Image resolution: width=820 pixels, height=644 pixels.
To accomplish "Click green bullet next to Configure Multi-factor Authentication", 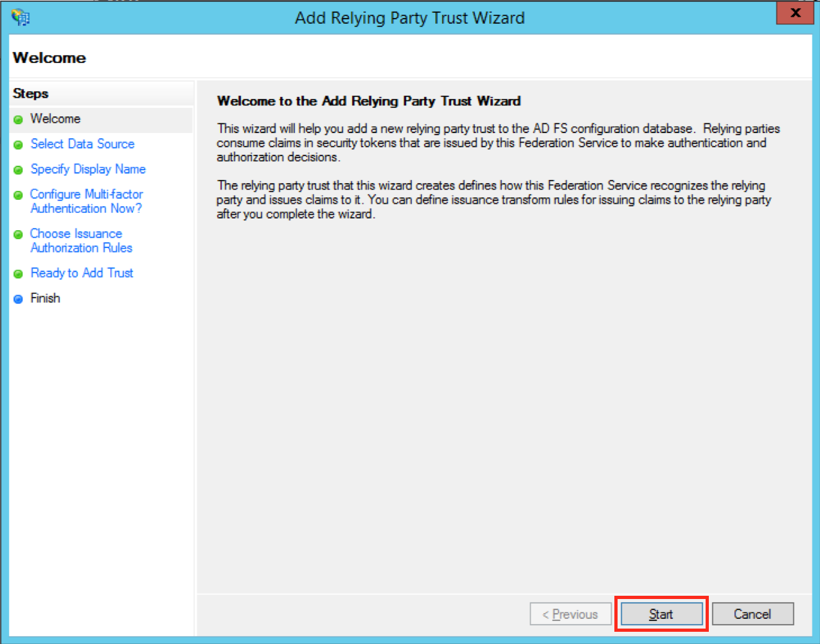I will point(18,195).
